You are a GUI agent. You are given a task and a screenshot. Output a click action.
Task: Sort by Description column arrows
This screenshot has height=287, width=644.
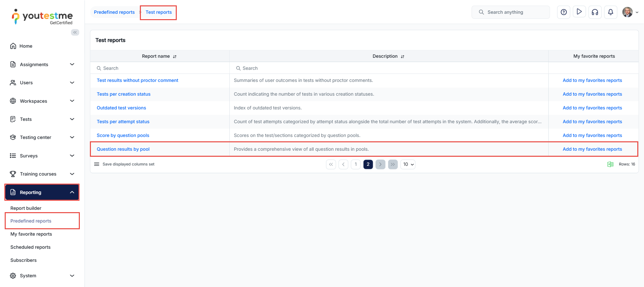click(402, 56)
